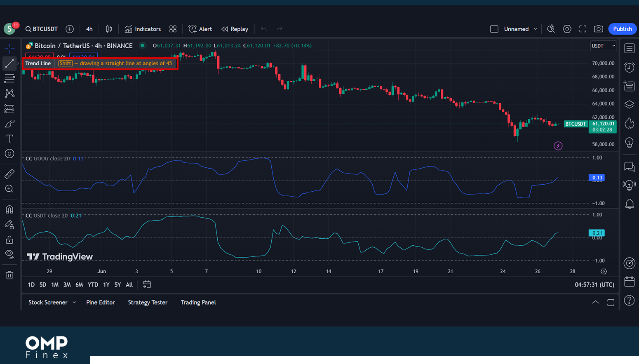The height and width of the screenshot is (364, 639).
Task: Select the crosshair cursor tool
Action: point(9,49)
